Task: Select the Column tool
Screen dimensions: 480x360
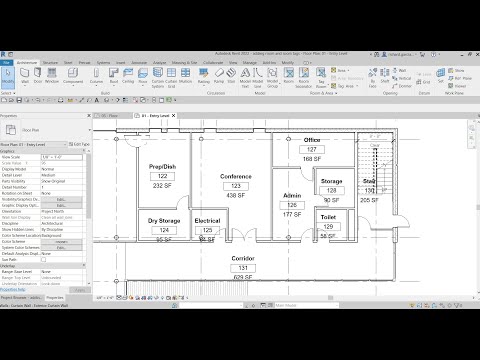Action: [96, 76]
